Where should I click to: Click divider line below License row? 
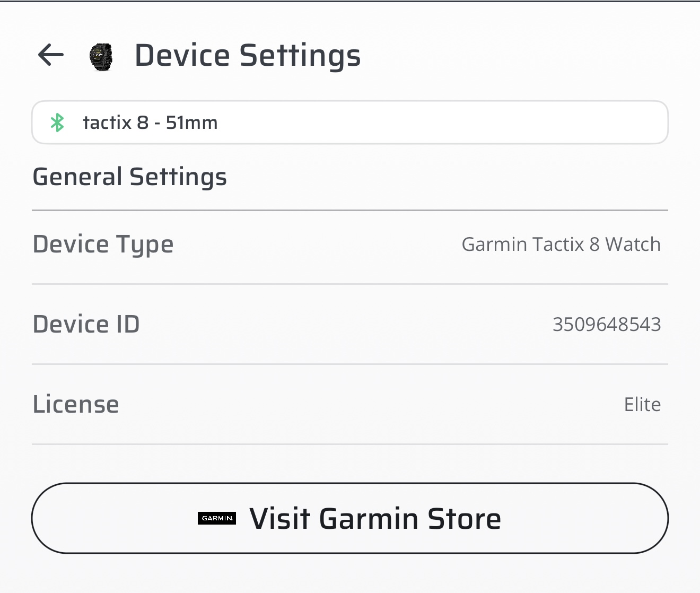point(350,444)
